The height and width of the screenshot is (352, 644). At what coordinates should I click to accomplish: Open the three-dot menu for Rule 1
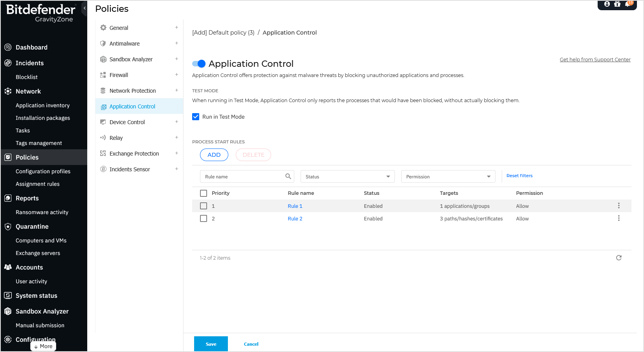point(618,205)
